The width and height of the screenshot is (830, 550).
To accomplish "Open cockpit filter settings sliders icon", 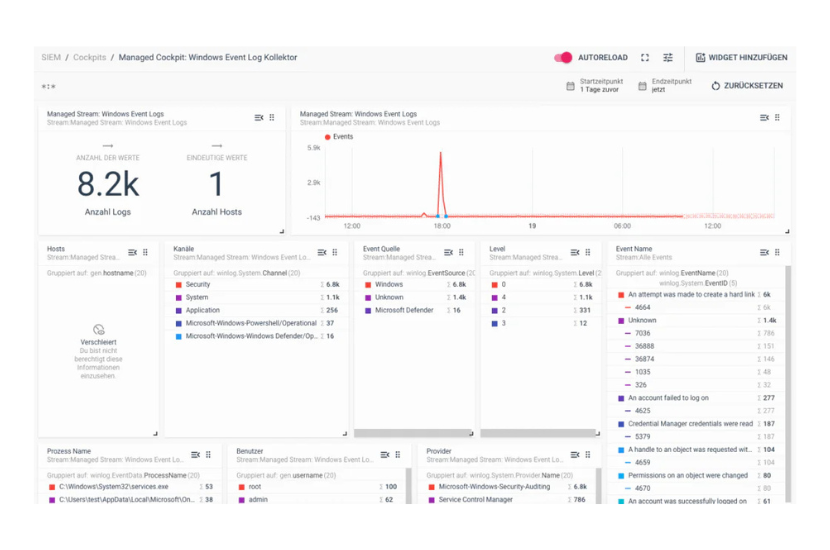I will coord(668,58).
